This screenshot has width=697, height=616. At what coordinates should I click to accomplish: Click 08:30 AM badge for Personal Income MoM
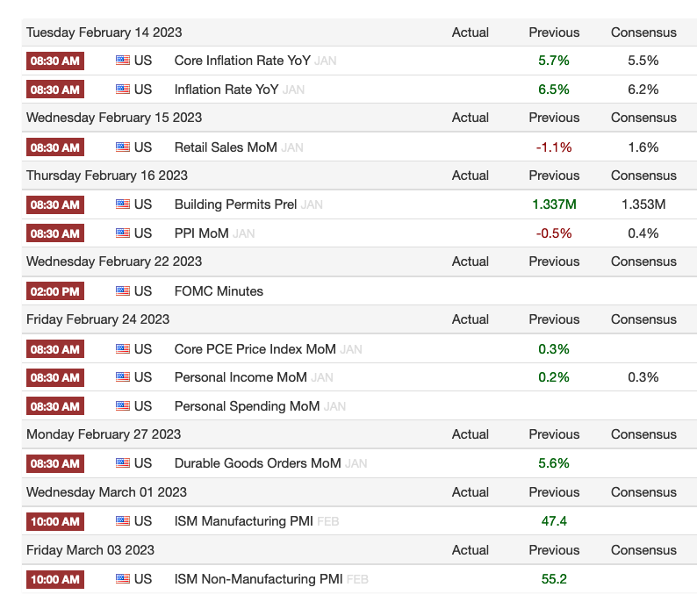click(55, 377)
